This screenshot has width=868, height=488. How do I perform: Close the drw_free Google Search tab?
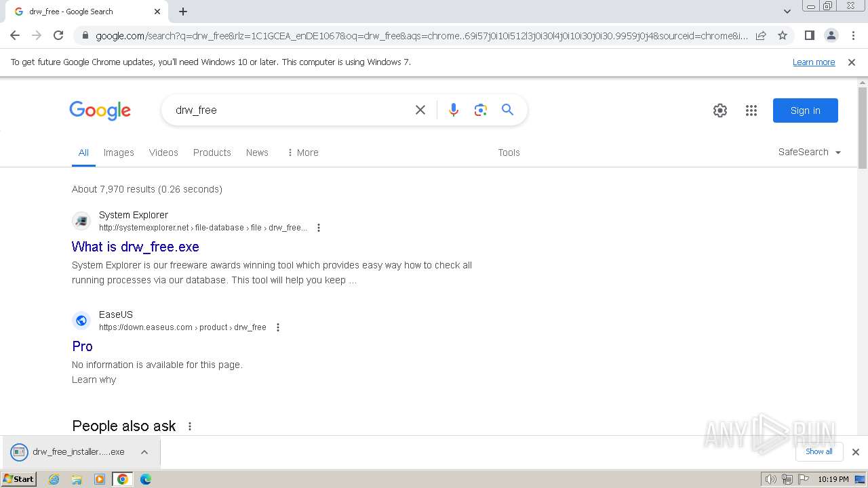pyautogui.click(x=157, y=12)
